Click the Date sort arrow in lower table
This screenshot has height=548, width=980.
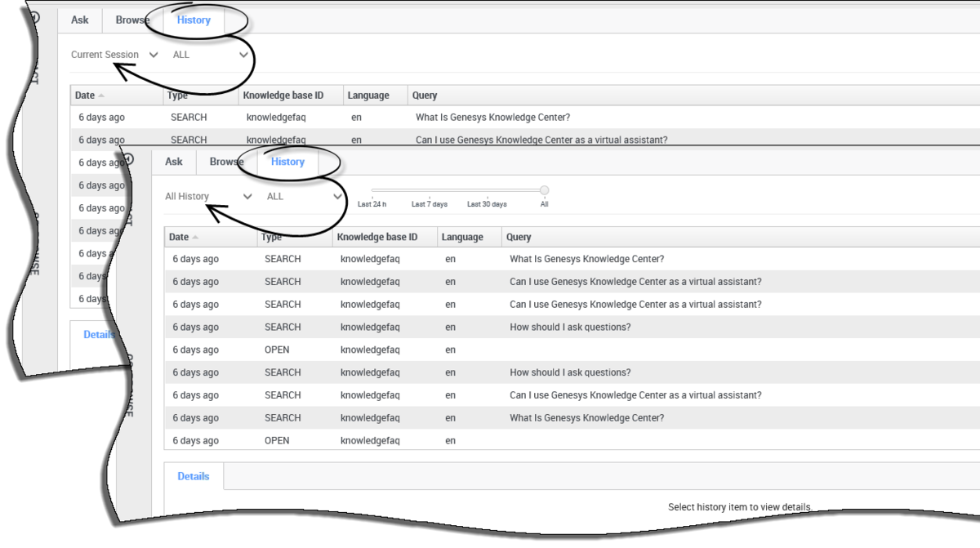(195, 238)
